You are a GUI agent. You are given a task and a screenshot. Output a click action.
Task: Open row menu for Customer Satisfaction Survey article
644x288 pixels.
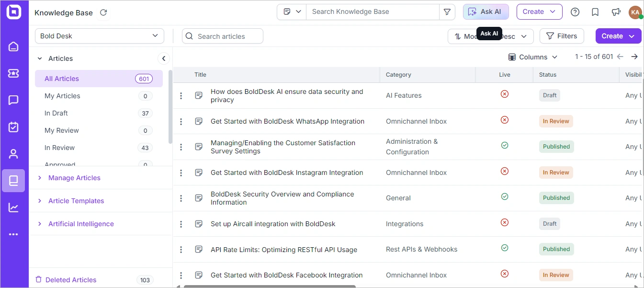[x=181, y=147]
